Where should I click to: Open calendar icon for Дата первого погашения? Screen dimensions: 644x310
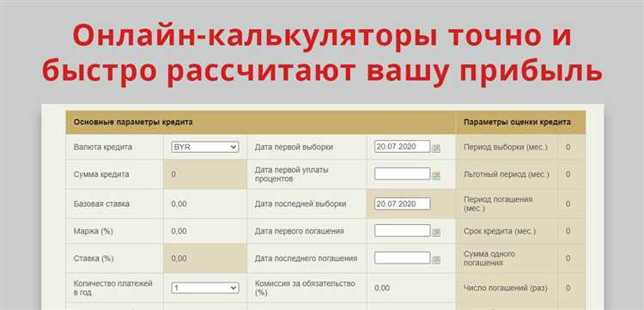436,233
